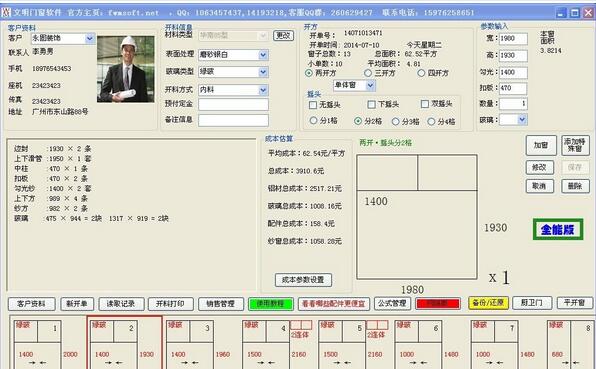This screenshot has width=596, height=369.
Task: Click the 删除 button
Action: (x=575, y=186)
